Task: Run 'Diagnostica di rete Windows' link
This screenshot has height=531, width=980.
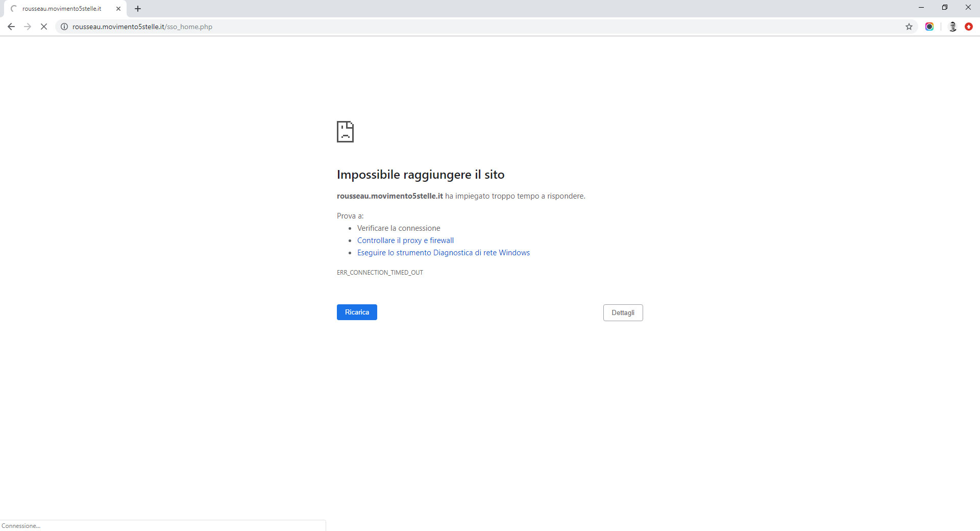Action: (444, 253)
